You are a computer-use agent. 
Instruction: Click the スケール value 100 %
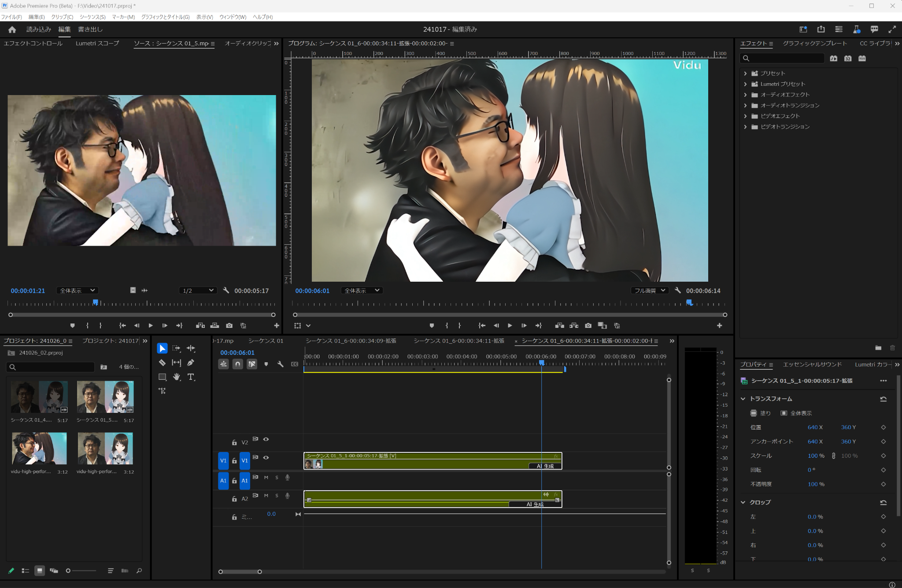coord(816,456)
